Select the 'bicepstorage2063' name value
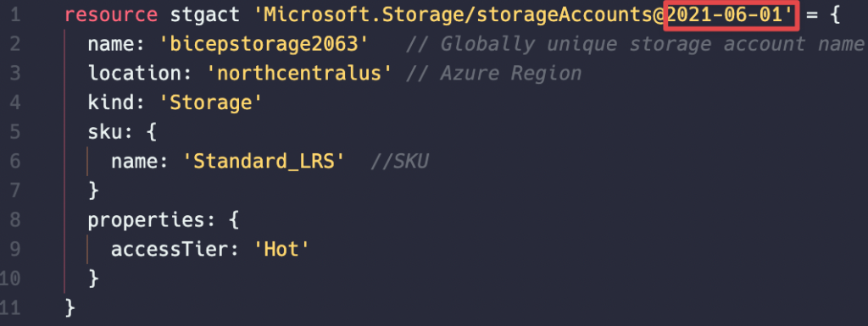This screenshot has height=326, width=868. [264, 44]
